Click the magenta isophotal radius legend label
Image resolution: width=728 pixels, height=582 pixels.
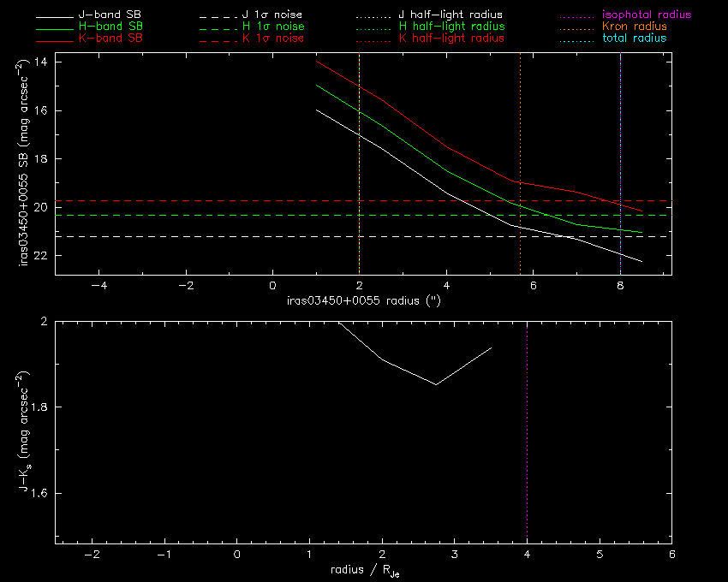click(x=646, y=15)
